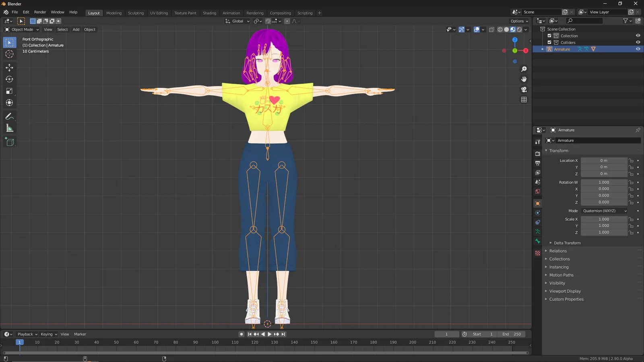The image size is (644, 362).
Task: Jump to the end of the animation
Action: (283, 334)
